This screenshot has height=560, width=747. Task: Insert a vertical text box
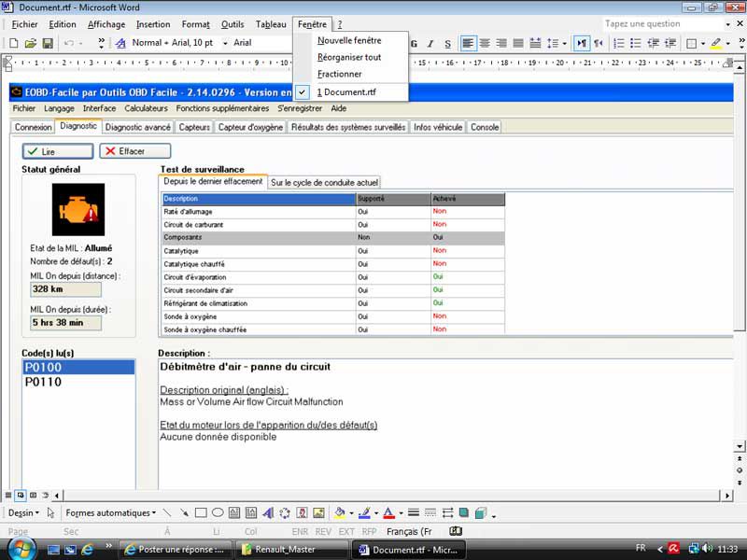click(251, 512)
